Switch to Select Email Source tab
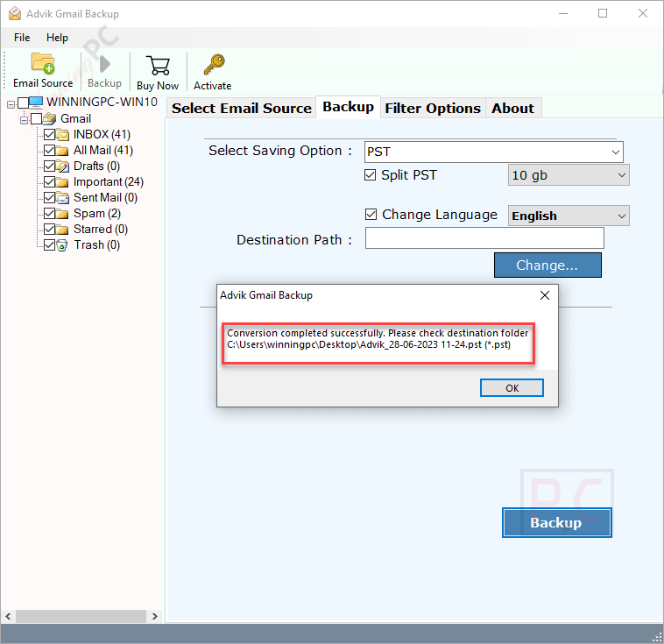 (242, 109)
